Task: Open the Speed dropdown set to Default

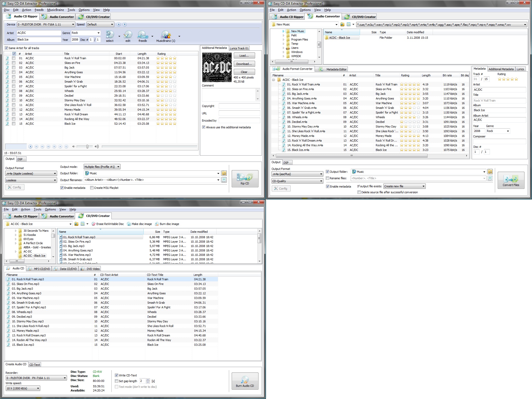Action: pos(100,24)
